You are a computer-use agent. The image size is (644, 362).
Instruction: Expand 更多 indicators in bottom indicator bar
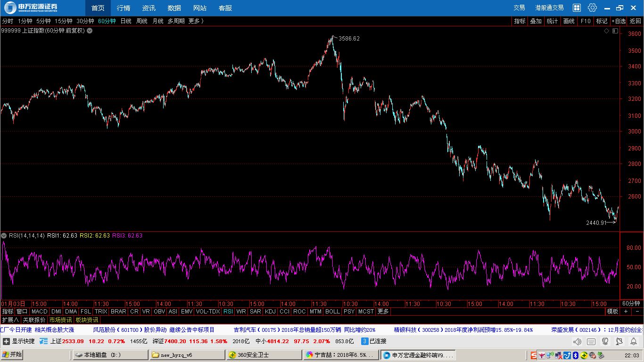click(383, 312)
